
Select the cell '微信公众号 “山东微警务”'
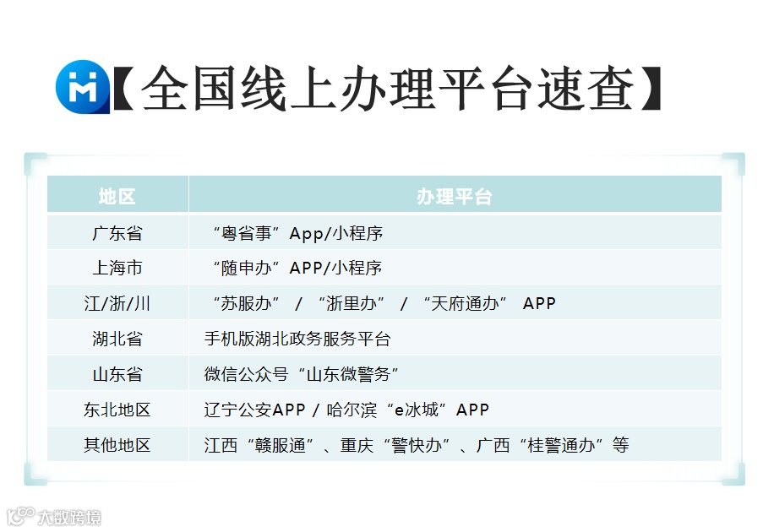click(455, 374)
